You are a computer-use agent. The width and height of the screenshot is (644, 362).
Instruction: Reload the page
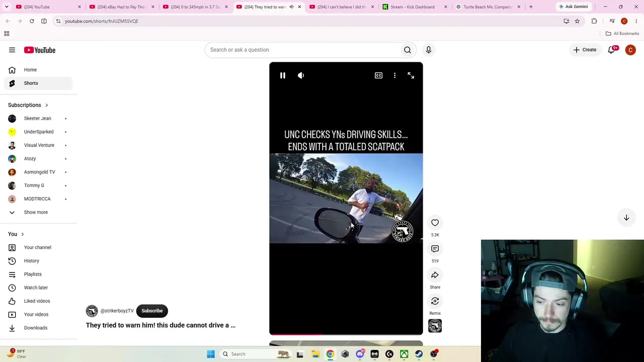click(x=32, y=21)
